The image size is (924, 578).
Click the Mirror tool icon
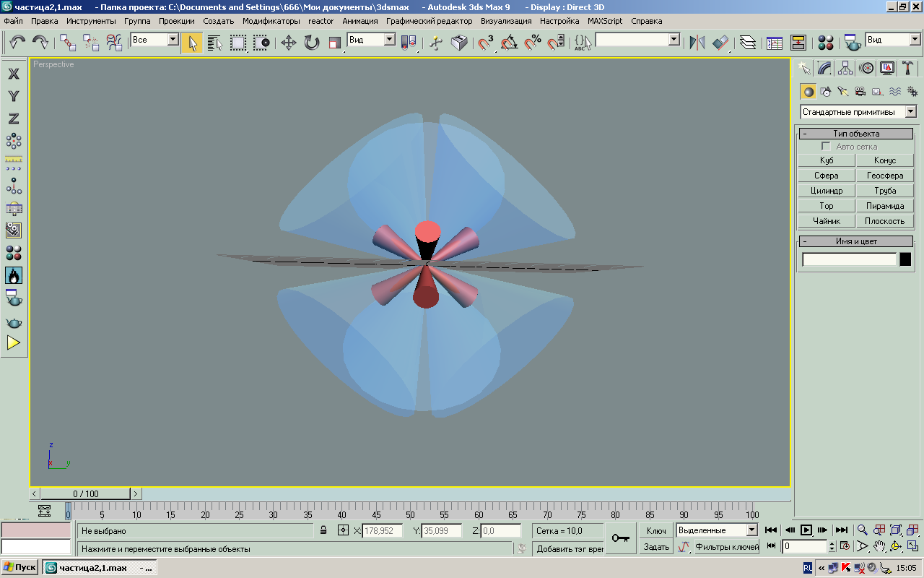pos(697,43)
